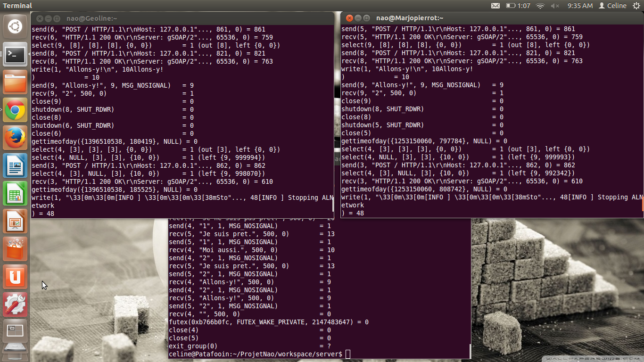
Task: Open the Ubuntu Dash home button
Action: pyautogui.click(x=15, y=27)
